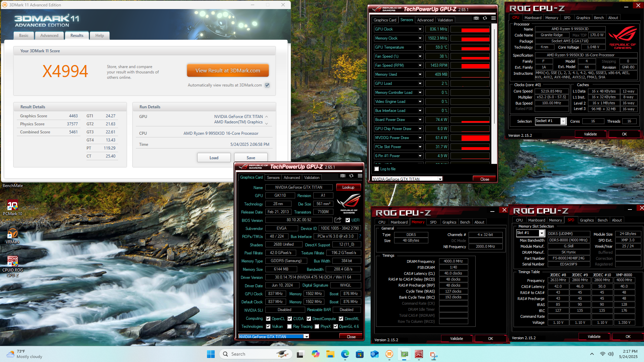Toggle the DirectCompute checkbox
The image size is (644, 362).
click(309, 319)
